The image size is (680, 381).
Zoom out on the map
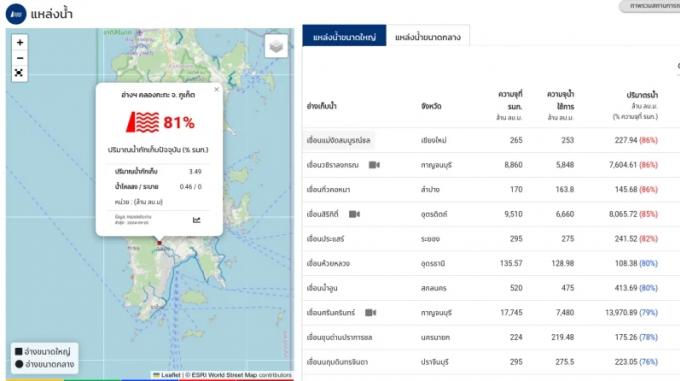click(x=20, y=58)
